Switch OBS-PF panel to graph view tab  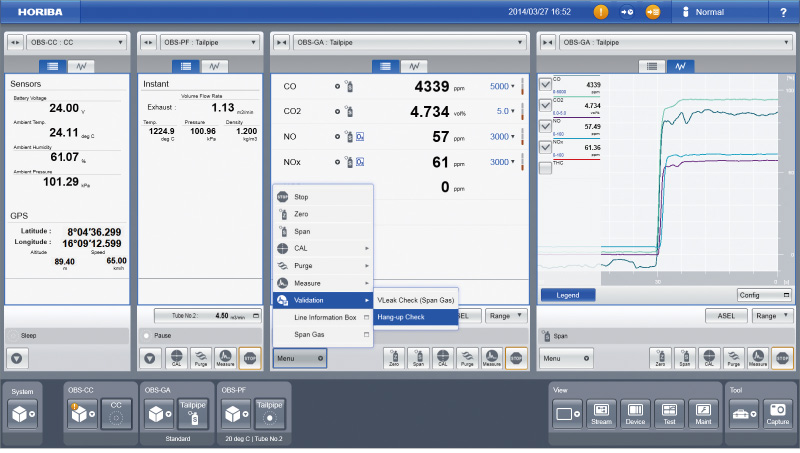pyautogui.click(x=213, y=66)
